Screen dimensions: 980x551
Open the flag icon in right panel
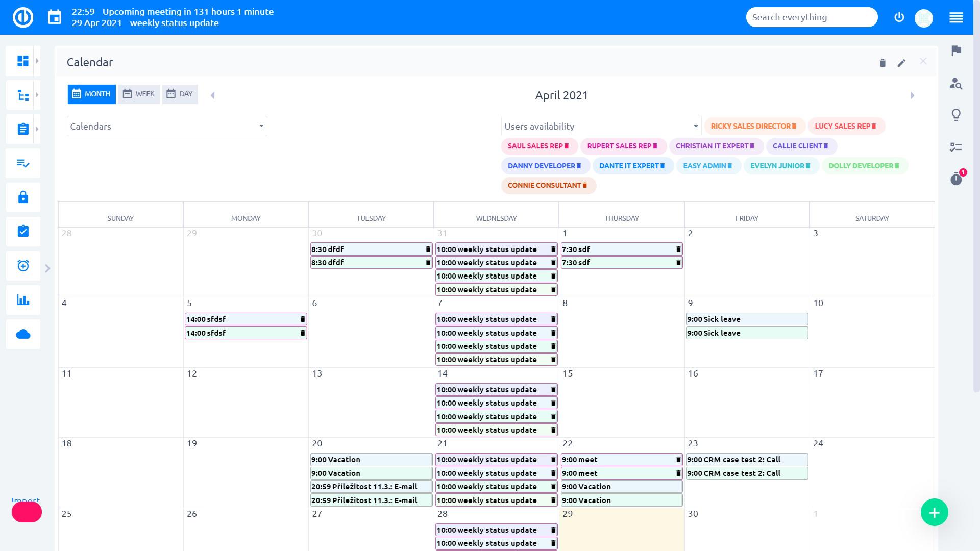956,51
